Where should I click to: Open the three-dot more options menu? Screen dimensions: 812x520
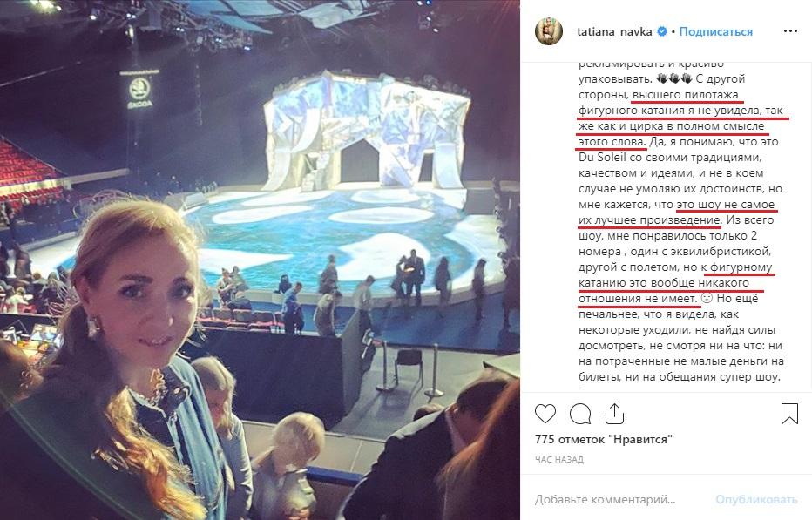pyautogui.click(x=790, y=31)
